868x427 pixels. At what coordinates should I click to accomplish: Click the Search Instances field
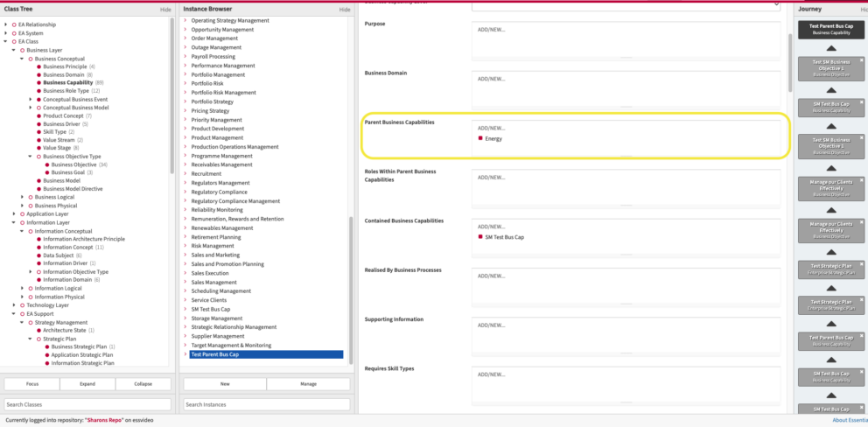click(x=267, y=404)
